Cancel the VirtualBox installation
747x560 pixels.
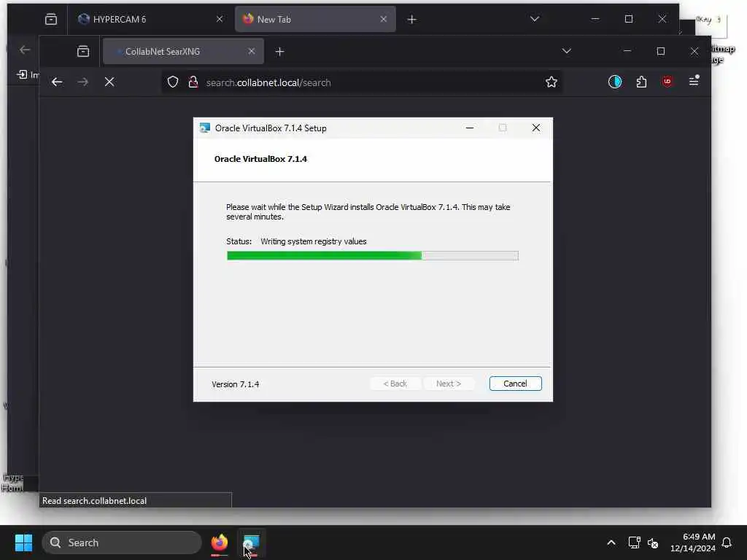[515, 384]
